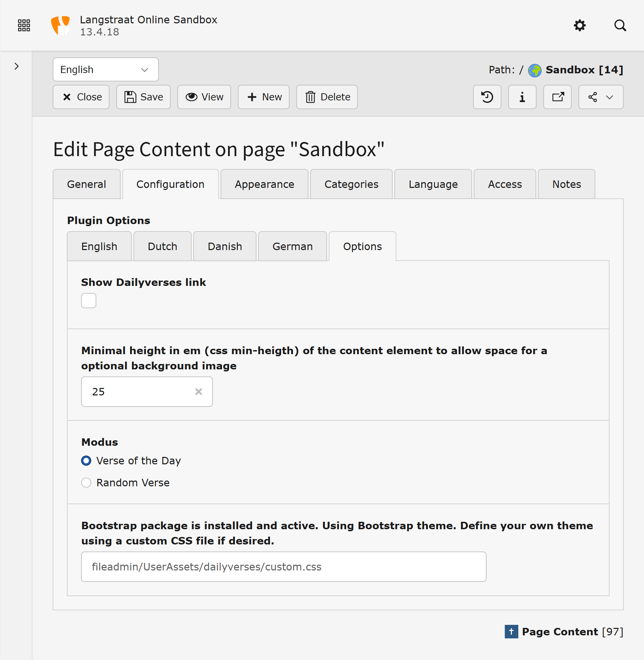Open backend user settings gear

point(579,25)
